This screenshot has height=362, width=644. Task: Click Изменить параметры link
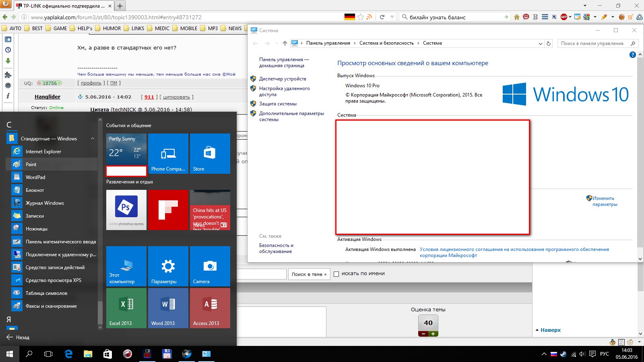[605, 201]
